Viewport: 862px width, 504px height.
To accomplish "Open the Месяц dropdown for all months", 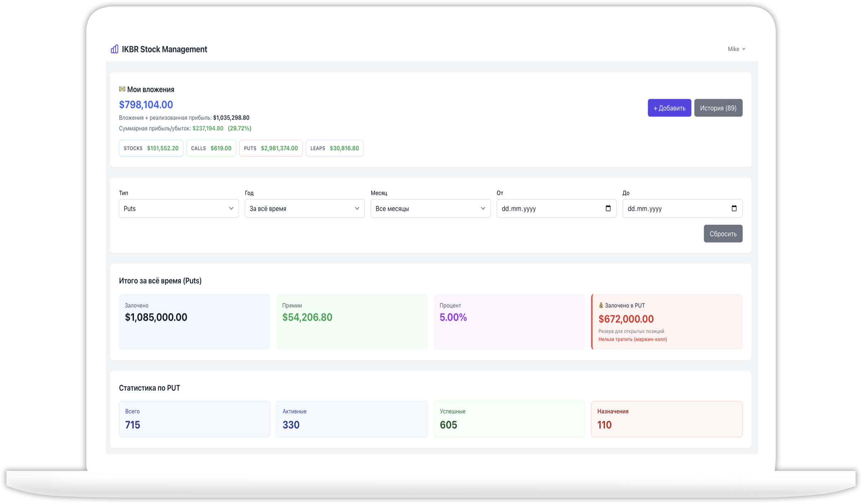I will 430,208.
